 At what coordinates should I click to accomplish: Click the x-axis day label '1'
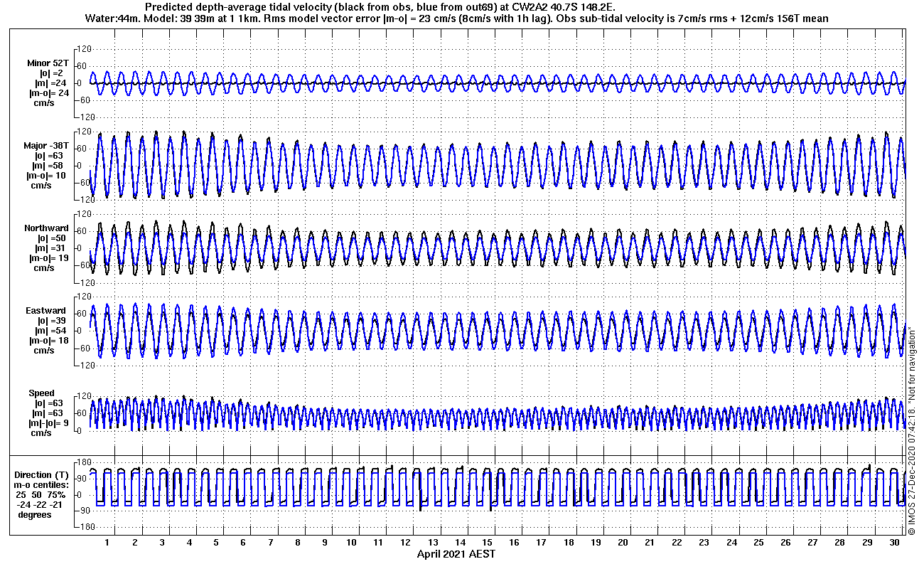107,543
